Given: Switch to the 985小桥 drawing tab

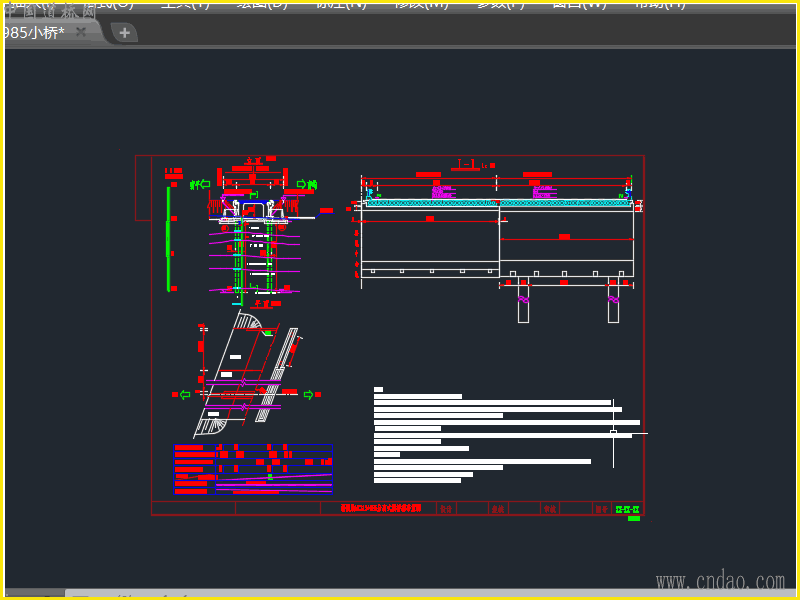Looking at the screenshot, I should pos(35,32).
